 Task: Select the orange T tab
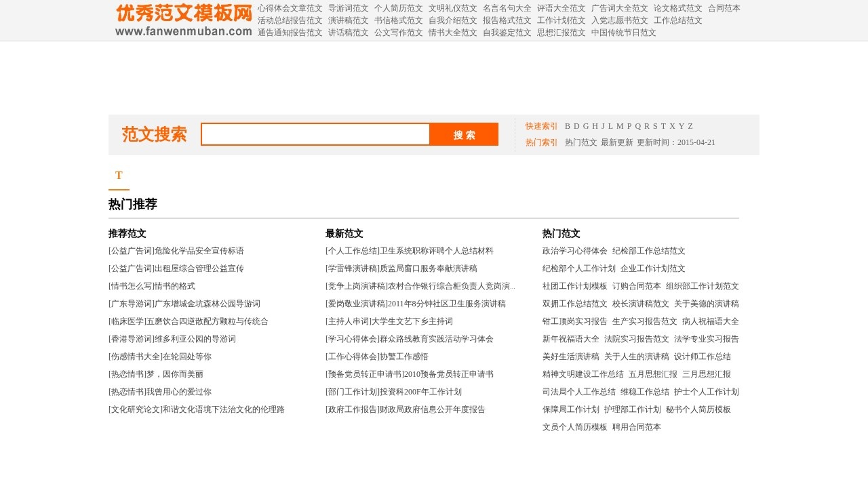tap(119, 176)
